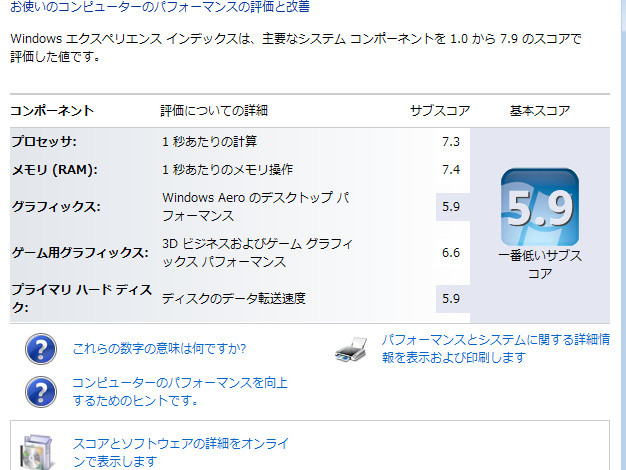Image resolution: width=626 pixels, height=470 pixels.
Task: Click the 5.9 base score badge
Action: [x=540, y=207]
